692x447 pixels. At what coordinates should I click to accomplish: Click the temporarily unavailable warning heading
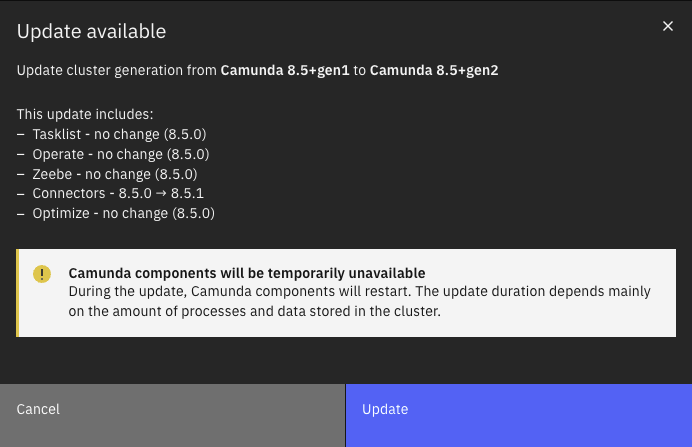247,273
